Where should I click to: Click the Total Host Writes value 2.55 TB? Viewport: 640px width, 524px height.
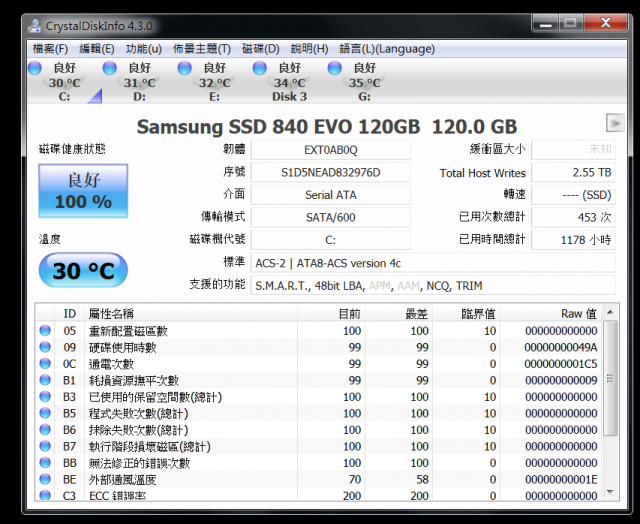(573, 173)
